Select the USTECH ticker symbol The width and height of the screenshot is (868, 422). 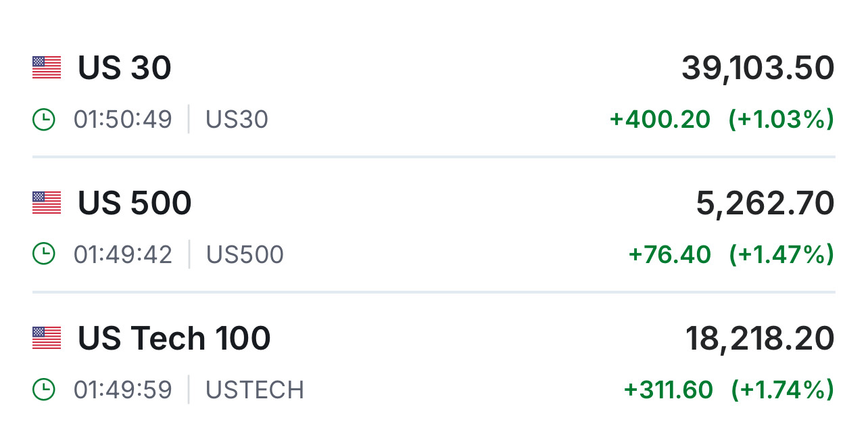pyautogui.click(x=255, y=390)
